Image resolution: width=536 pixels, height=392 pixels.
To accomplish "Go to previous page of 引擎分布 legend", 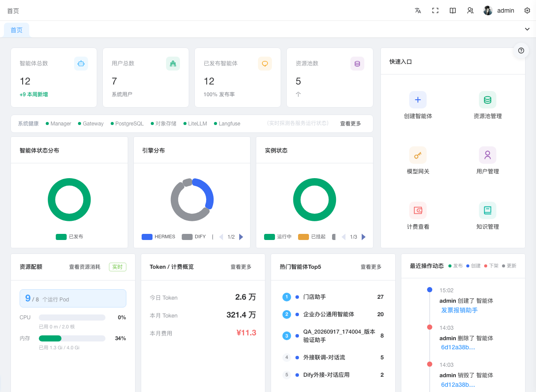I will [x=221, y=237].
